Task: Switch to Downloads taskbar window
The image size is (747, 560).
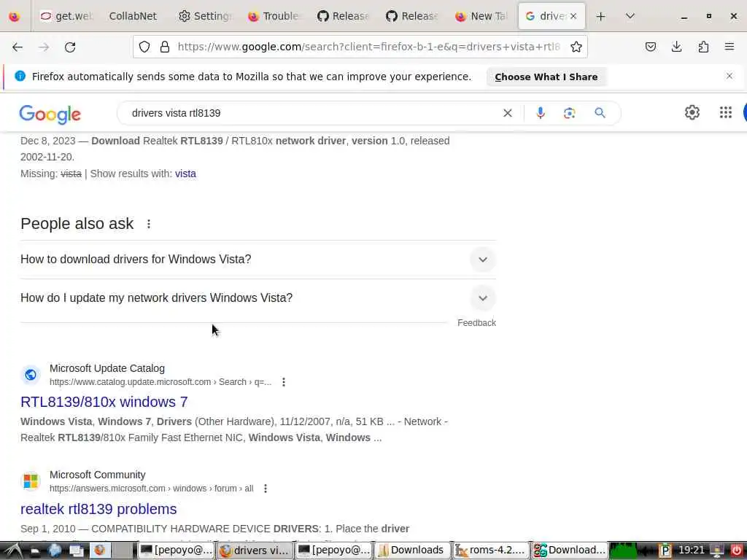Action: (x=413, y=551)
